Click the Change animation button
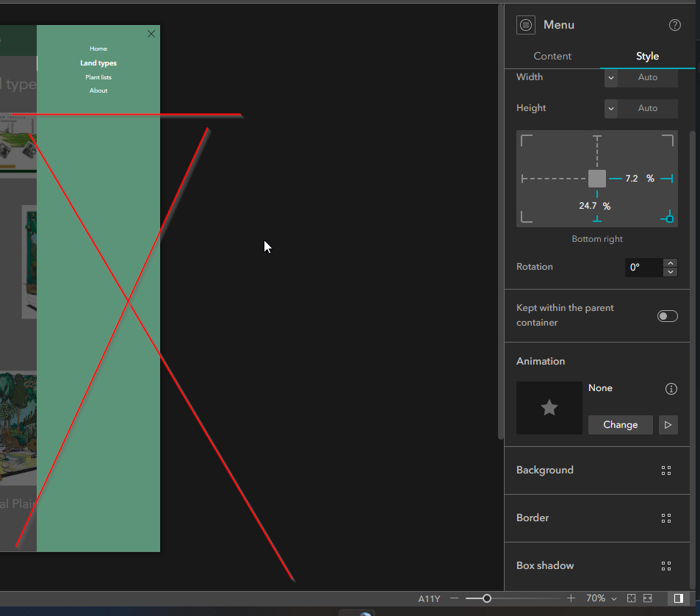 tap(620, 424)
